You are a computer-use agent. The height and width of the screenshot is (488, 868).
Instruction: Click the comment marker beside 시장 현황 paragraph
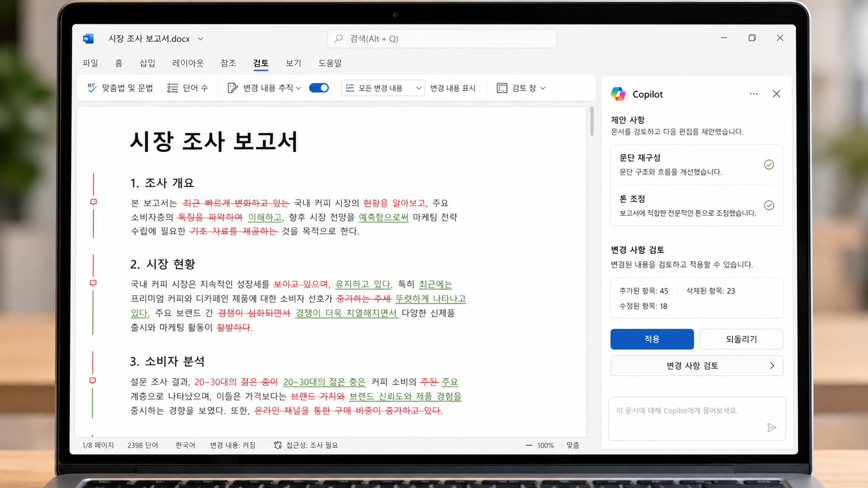click(x=93, y=283)
